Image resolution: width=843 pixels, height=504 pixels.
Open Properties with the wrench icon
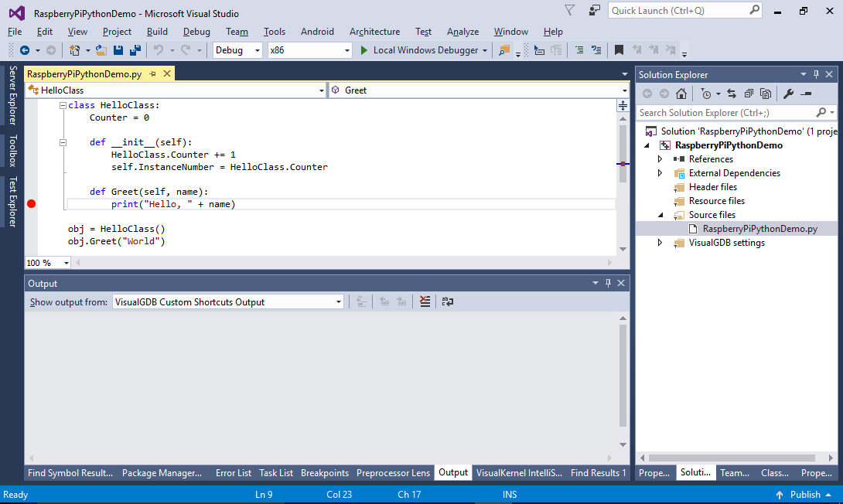tap(789, 94)
